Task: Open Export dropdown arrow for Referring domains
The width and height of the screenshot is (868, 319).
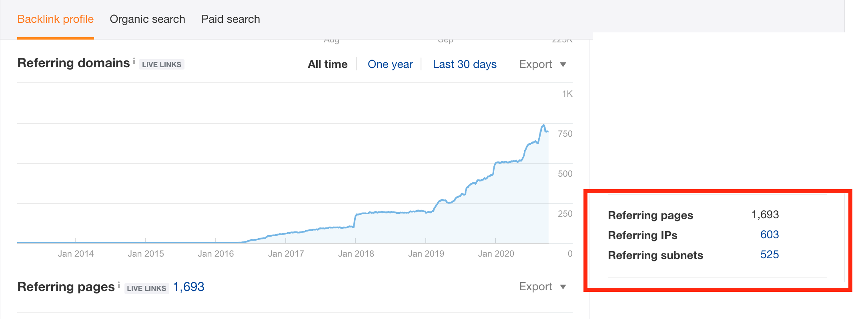Action: (563, 65)
